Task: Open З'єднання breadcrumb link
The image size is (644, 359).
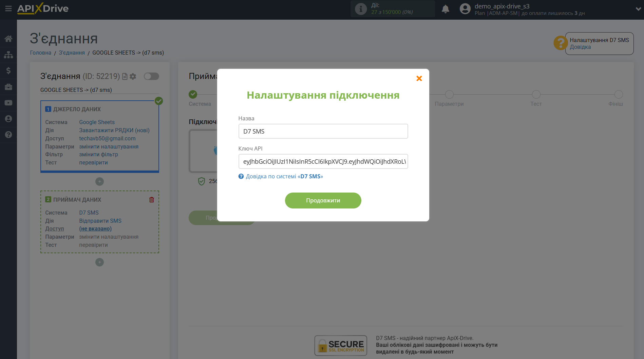Action: (72, 53)
